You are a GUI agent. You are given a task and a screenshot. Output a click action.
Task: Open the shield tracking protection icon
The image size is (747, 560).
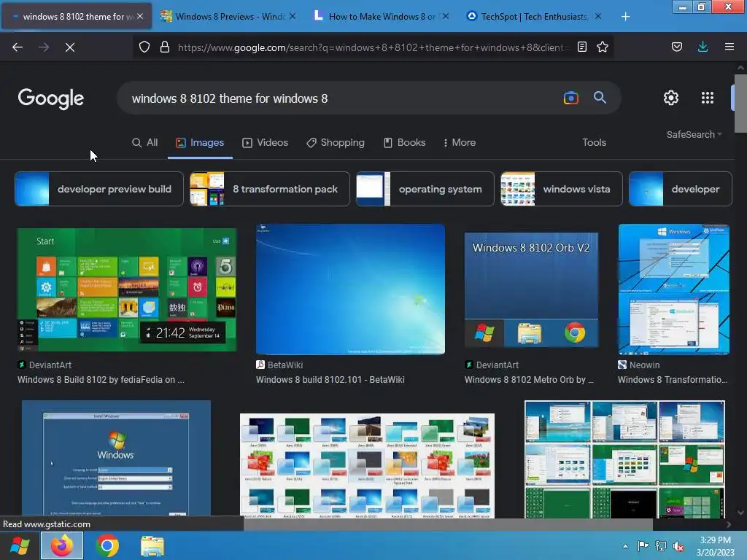(144, 47)
